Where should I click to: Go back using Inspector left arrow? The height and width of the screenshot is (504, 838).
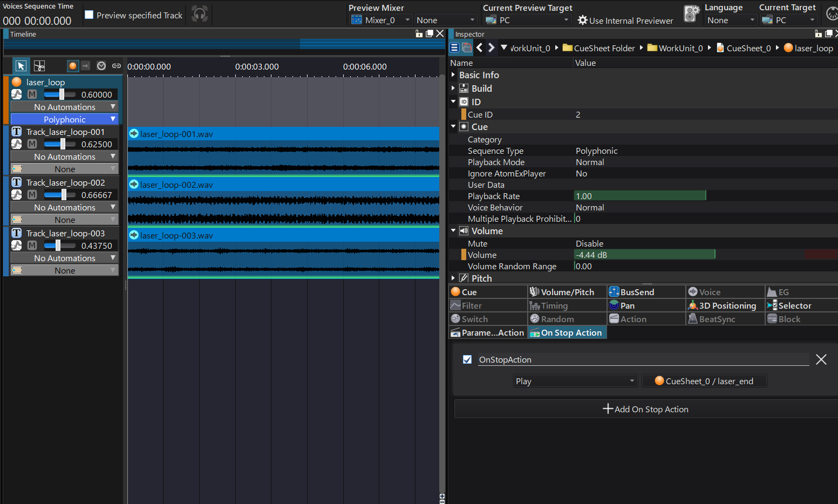[479, 48]
